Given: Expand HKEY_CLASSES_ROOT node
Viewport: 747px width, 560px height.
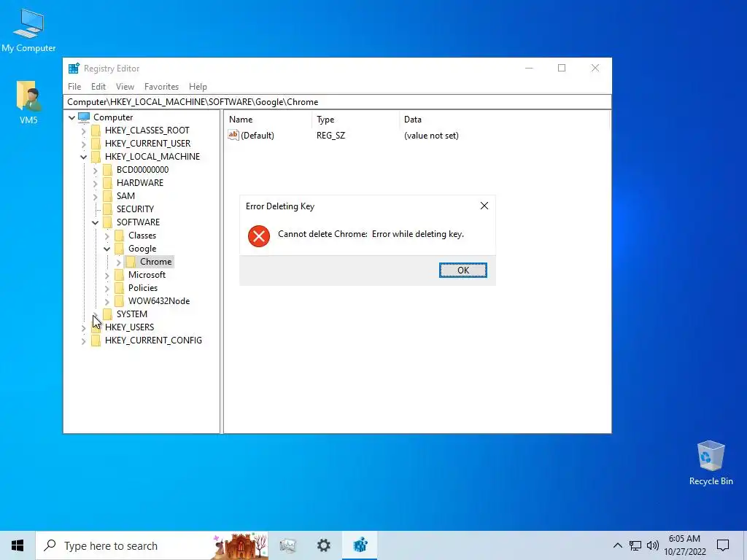Looking at the screenshot, I should pos(83,131).
